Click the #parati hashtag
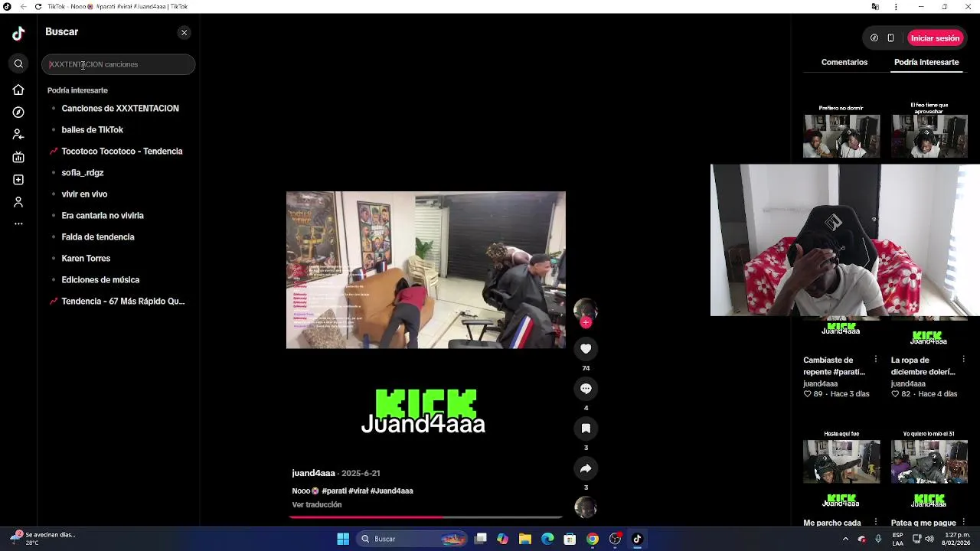980x551 pixels. coord(335,491)
